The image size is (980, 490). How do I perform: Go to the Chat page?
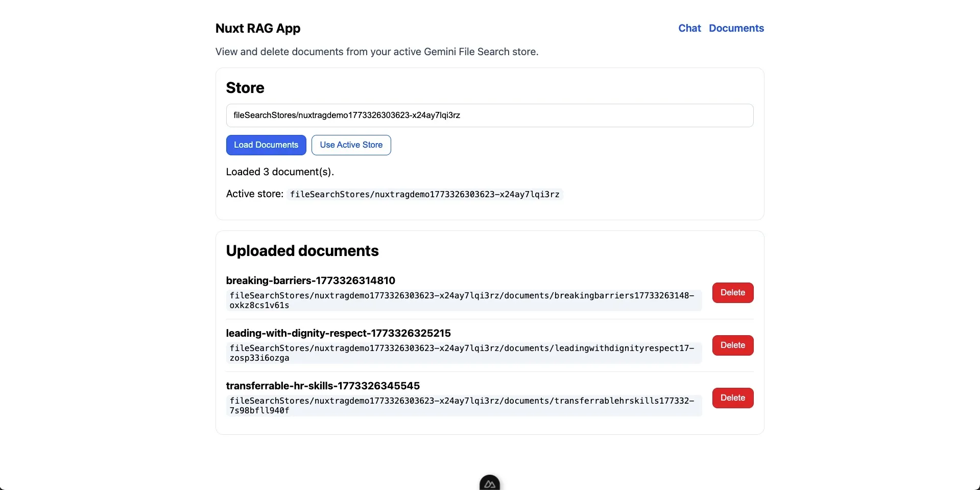pyautogui.click(x=689, y=28)
